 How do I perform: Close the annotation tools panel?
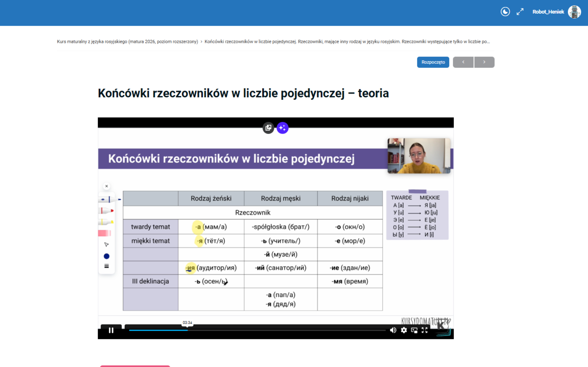pos(106,186)
